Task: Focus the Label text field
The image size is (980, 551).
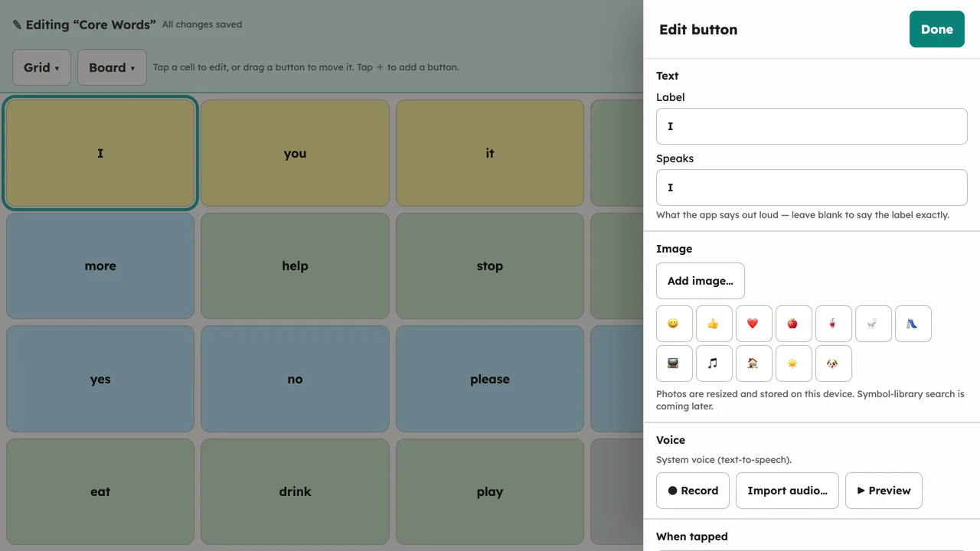Action: (812, 126)
